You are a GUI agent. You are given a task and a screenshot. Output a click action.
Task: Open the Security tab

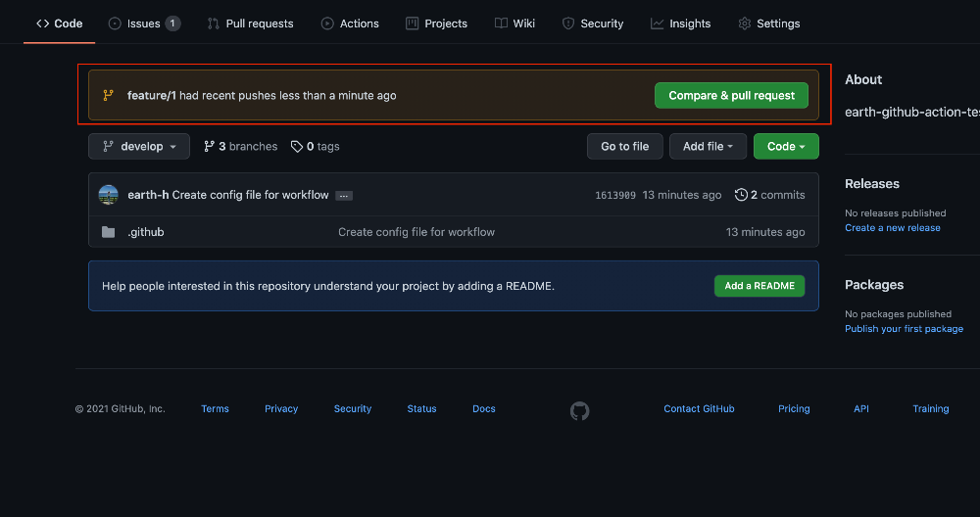(x=593, y=23)
